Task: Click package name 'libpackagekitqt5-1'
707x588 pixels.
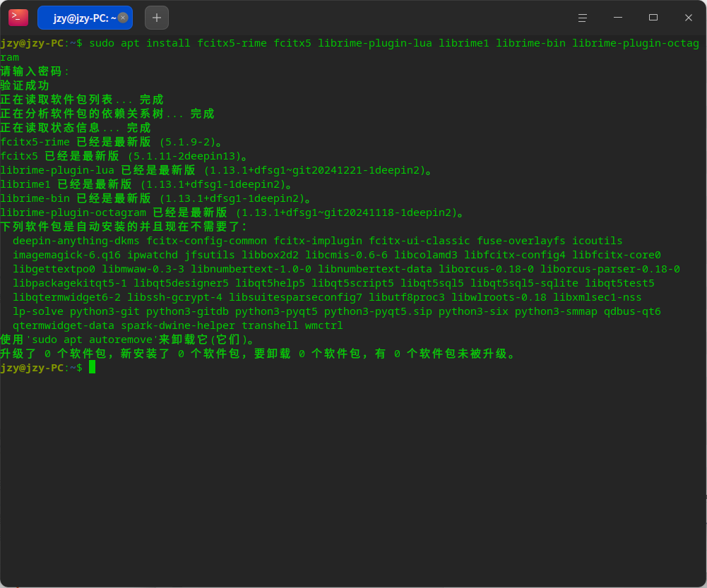Action: click(70, 283)
